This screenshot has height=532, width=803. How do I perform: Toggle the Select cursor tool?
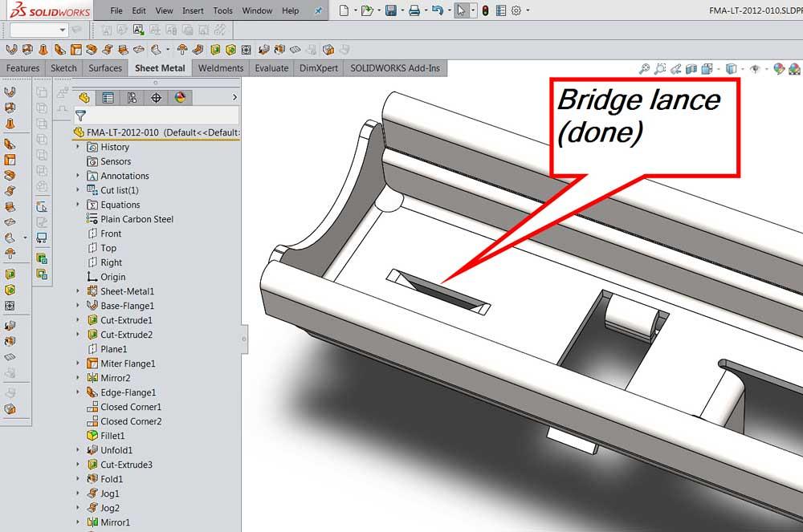[461, 11]
